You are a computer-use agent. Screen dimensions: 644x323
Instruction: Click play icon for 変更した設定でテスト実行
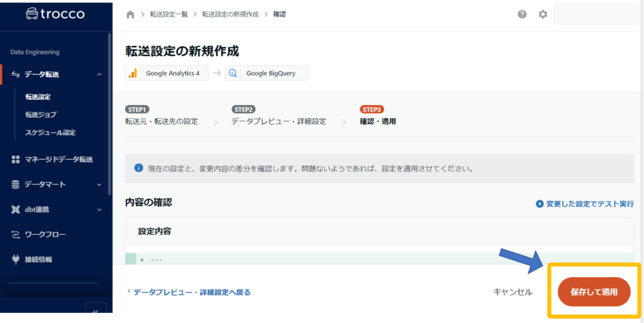(x=539, y=204)
